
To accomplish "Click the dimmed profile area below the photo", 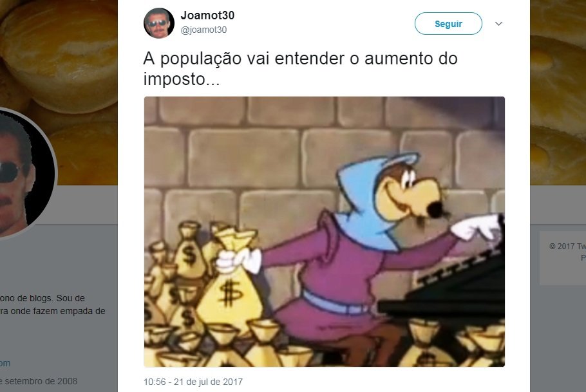I will 59,261.
